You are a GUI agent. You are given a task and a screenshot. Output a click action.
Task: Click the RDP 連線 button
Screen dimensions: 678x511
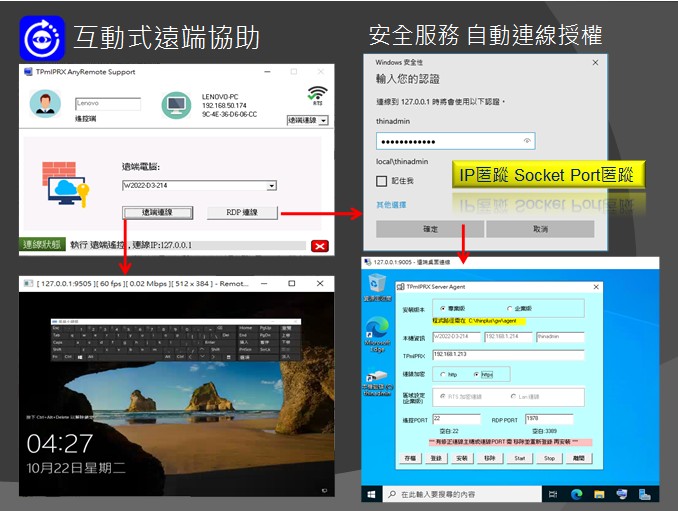241,212
